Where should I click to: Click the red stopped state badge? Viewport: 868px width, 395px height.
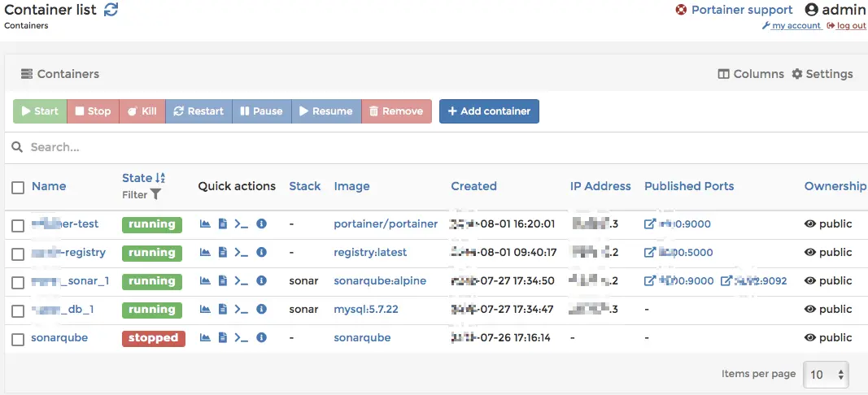(153, 338)
